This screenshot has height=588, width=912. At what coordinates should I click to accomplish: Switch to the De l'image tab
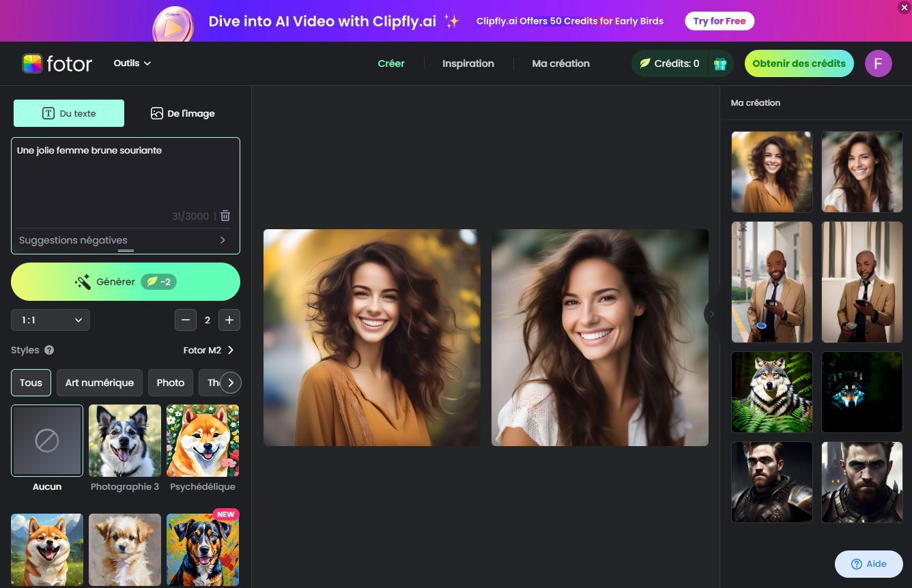pos(182,113)
